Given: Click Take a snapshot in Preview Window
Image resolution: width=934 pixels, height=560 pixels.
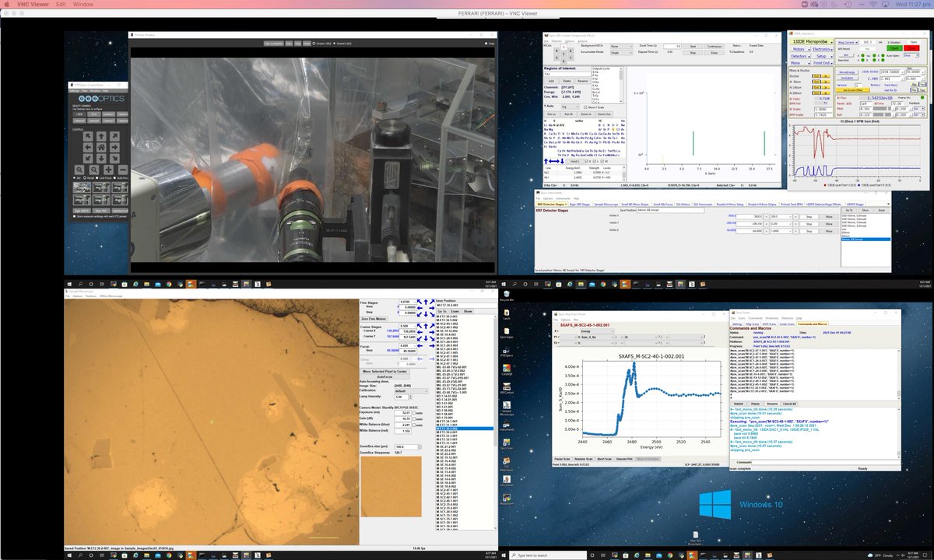Looking at the screenshot, I should click(x=272, y=44).
